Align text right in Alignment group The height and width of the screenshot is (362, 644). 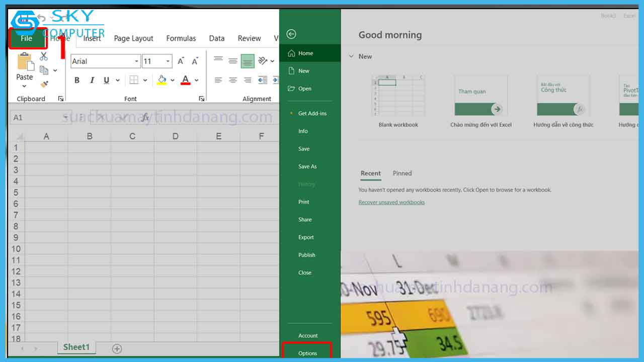tap(248, 80)
